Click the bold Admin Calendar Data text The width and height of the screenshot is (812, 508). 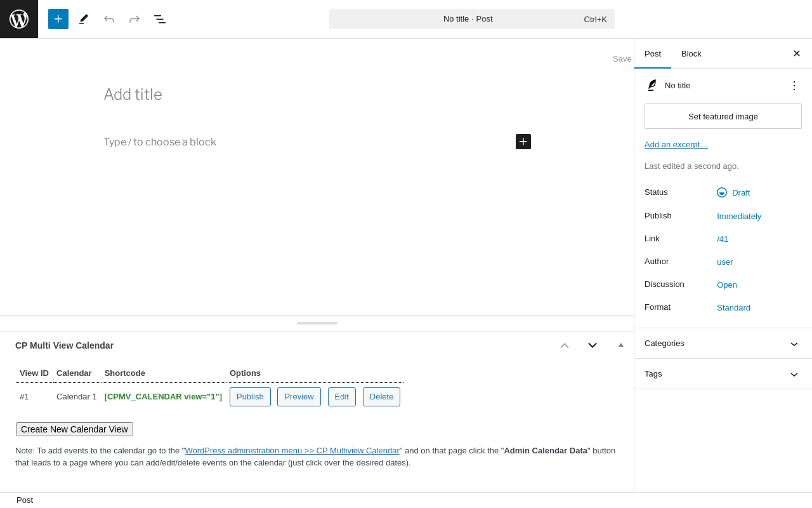coord(546,450)
